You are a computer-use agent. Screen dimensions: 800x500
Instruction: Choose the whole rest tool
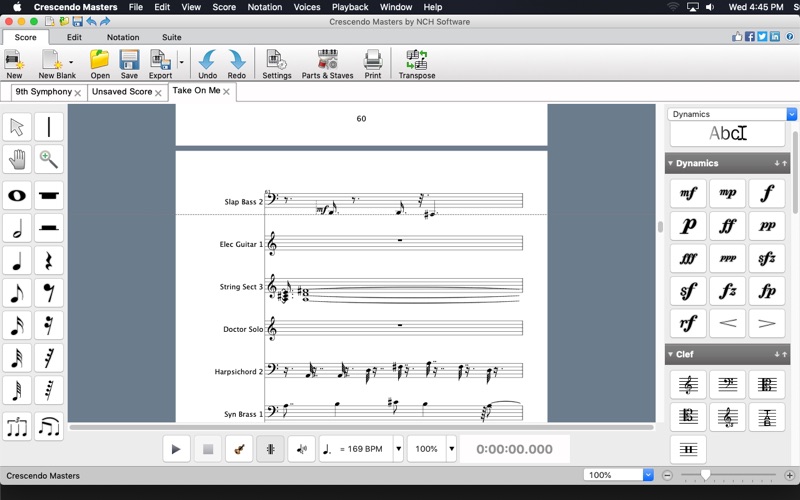(x=49, y=195)
